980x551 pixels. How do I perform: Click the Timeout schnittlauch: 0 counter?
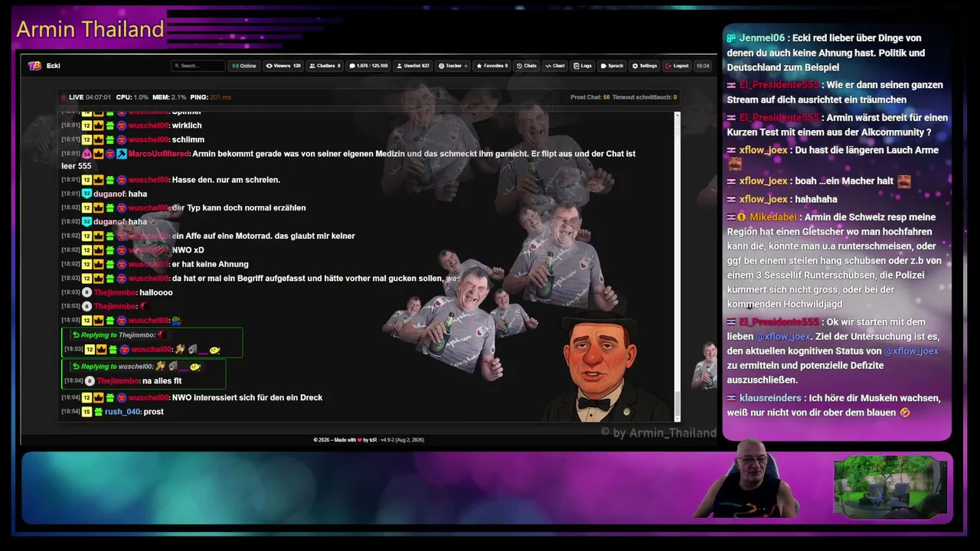click(x=645, y=97)
